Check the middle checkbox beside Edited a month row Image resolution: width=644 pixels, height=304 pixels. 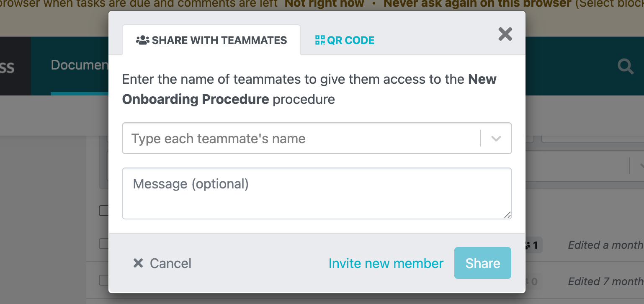(104, 243)
